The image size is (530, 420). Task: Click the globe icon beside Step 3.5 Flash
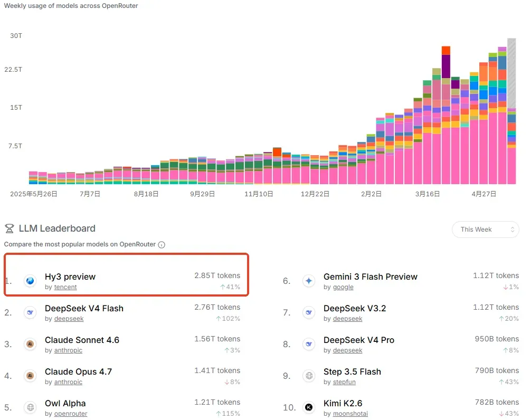[309, 376]
